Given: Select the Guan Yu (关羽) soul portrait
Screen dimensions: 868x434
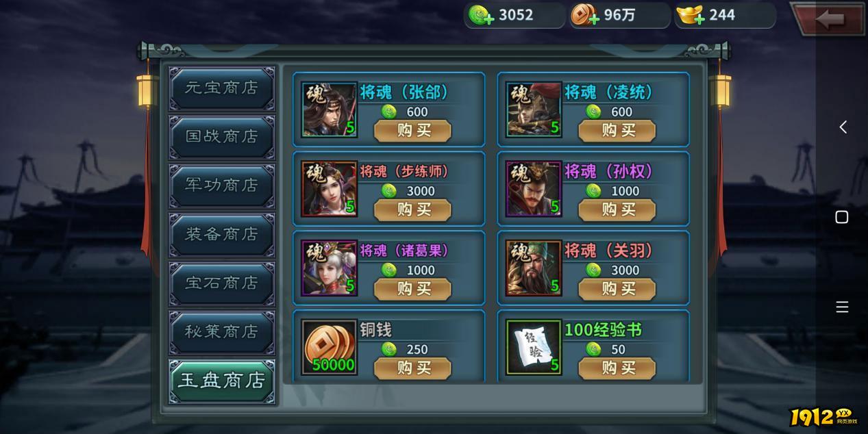Looking at the screenshot, I should (x=534, y=268).
